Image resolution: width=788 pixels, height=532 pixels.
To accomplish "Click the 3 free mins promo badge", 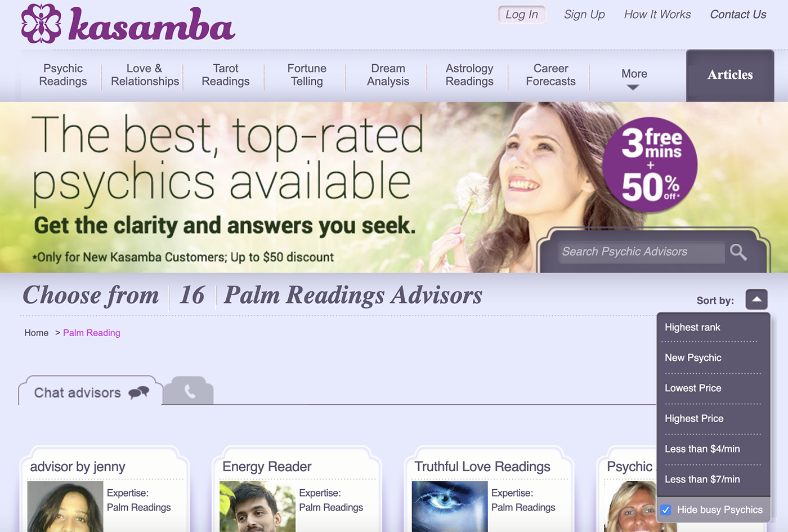I will click(x=650, y=164).
